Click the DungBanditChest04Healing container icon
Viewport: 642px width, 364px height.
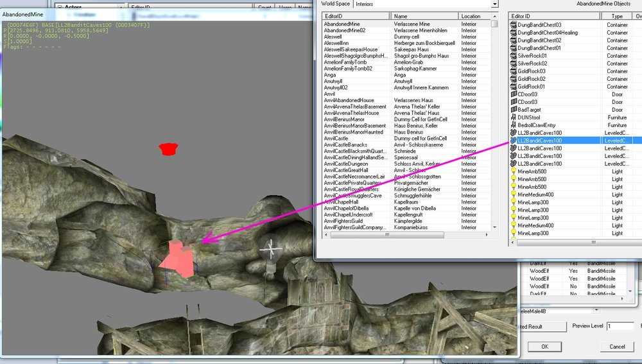(514, 33)
